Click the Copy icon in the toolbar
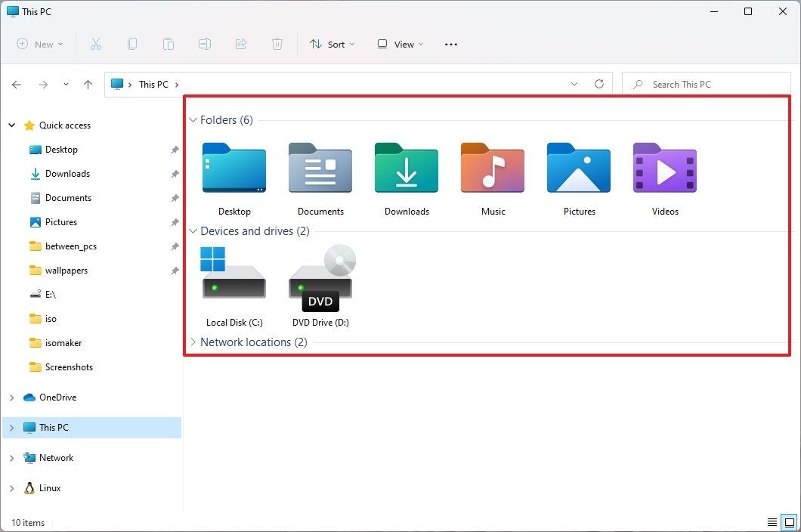The width and height of the screenshot is (801, 532). pyautogui.click(x=132, y=44)
